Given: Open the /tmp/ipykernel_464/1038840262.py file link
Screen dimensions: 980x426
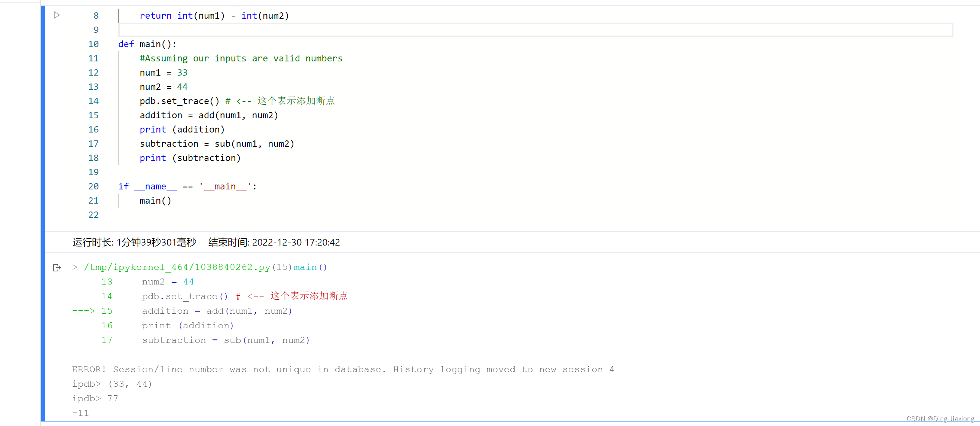Looking at the screenshot, I should (177, 267).
